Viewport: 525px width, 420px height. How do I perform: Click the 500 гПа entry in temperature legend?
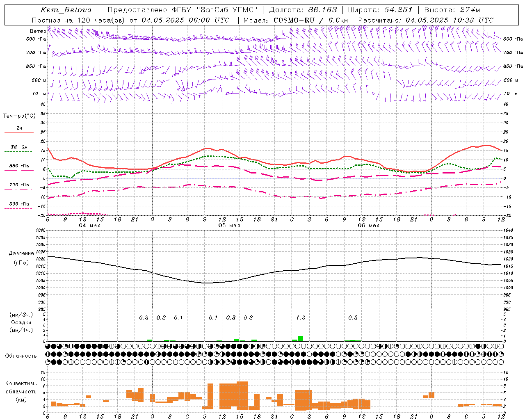point(19,204)
